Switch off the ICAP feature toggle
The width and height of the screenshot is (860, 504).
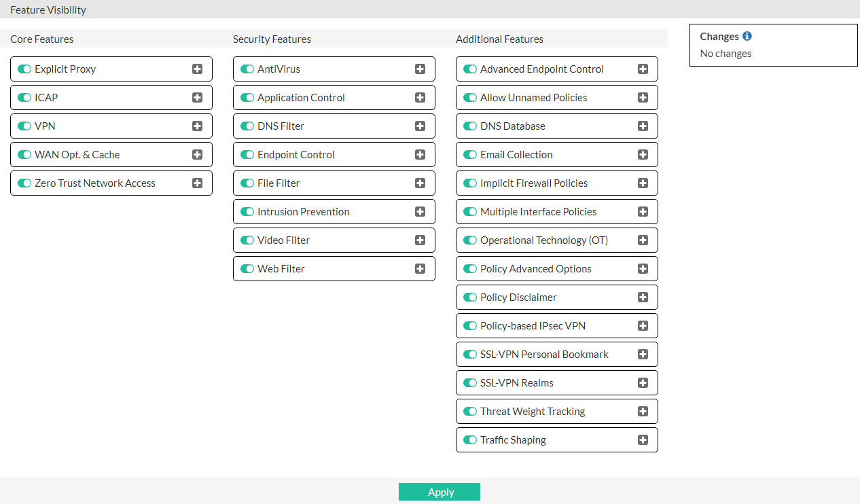[24, 98]
